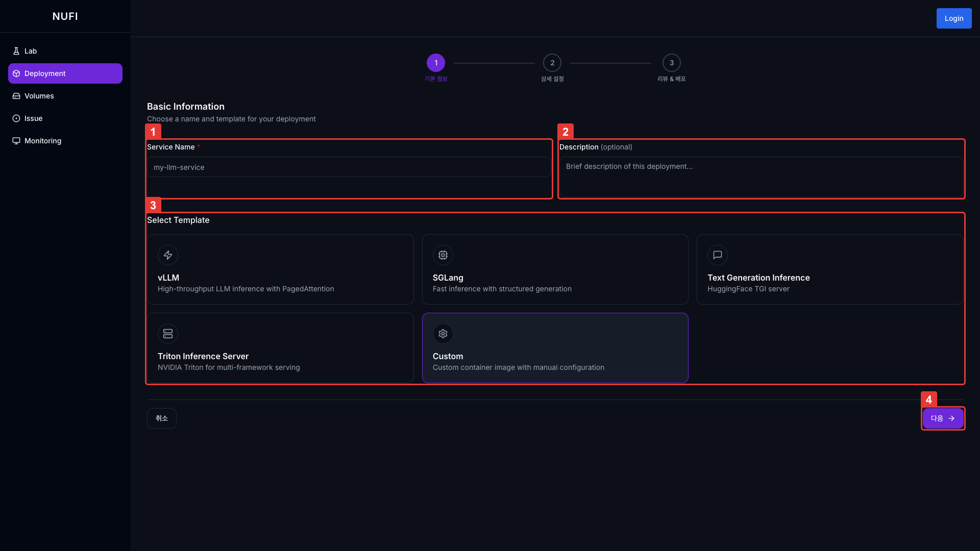Click the Monitoring screen icon

coord(16,141)
